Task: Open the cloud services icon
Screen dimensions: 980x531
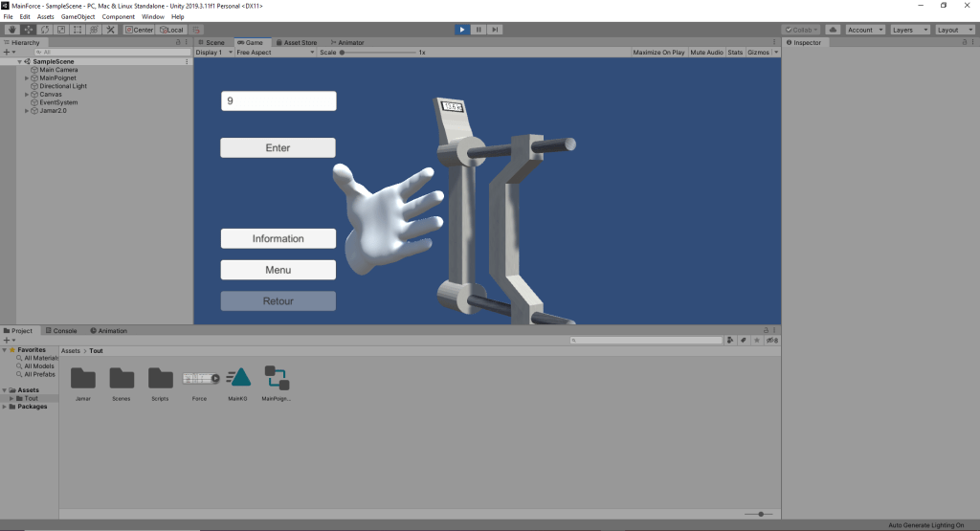Action: point(833,30)
